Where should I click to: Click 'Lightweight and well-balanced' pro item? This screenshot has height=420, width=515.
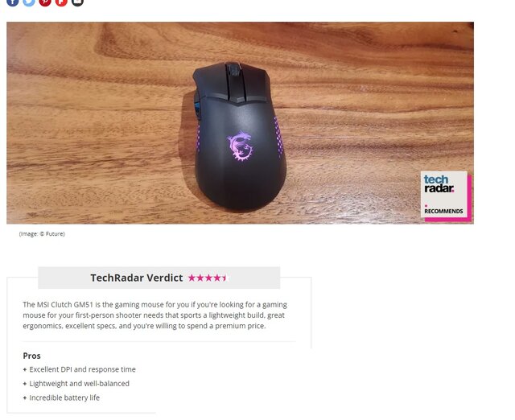(79, 384)
